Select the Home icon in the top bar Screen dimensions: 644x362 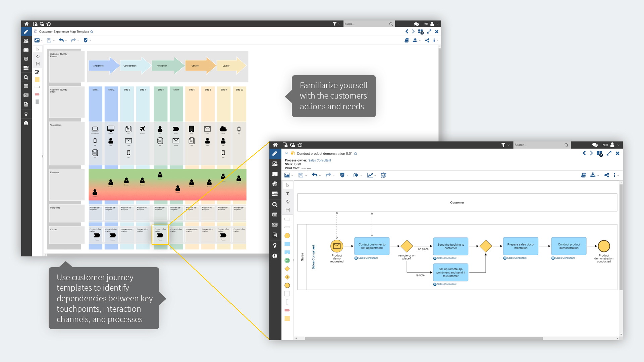(x=275, y=145)
